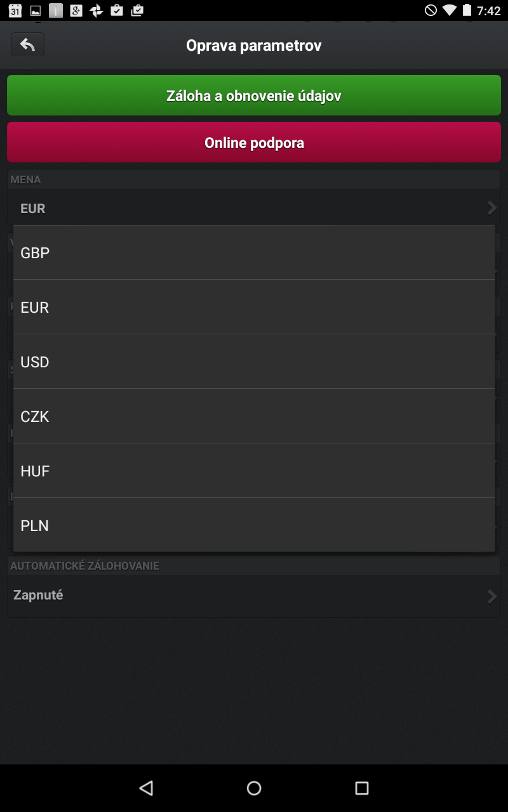Select USD from currency list
508x812 pixels.
(x=254, y=362)
